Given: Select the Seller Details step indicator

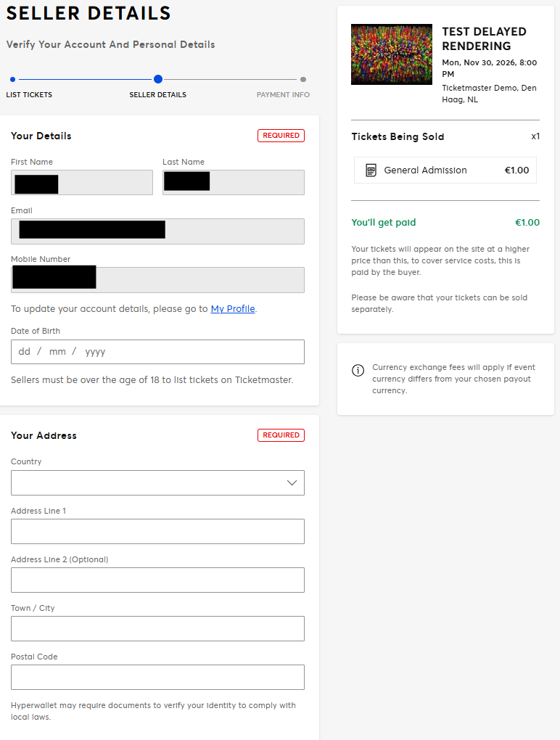Looking at the screenshot, I should (158, 79).
